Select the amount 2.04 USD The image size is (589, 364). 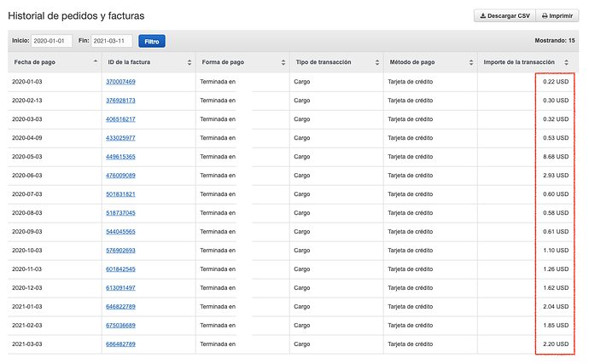(556, 307)
